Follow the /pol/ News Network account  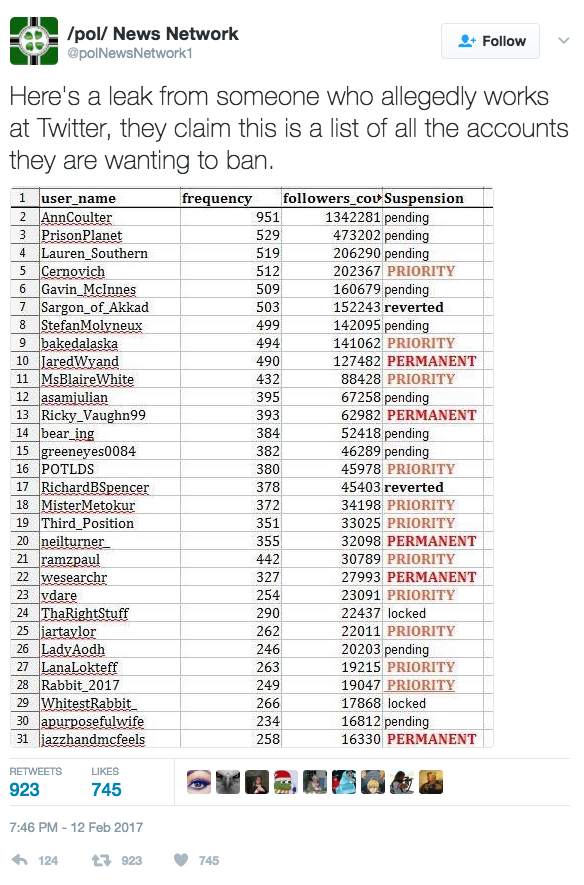pos(490,41)
